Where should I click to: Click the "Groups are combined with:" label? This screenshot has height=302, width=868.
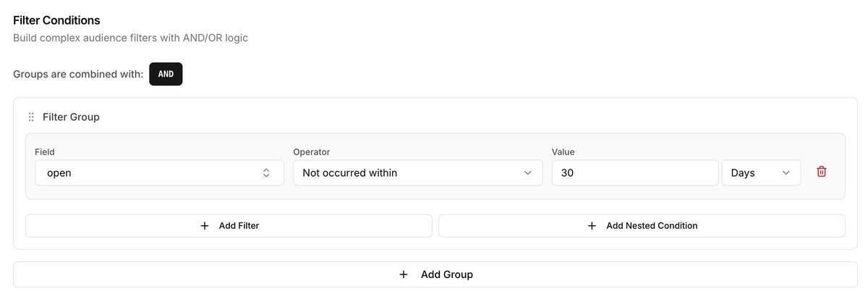(x=78, y=74)
